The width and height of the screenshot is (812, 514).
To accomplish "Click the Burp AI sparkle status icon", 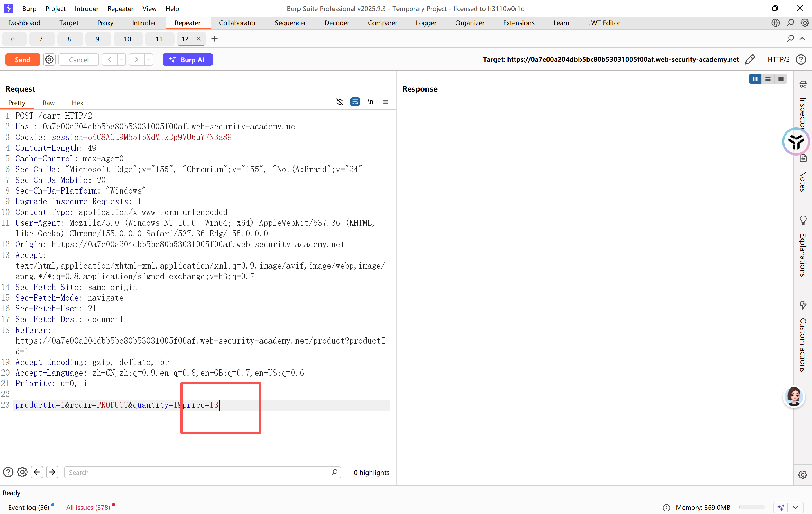I will [x=781, y=507].
